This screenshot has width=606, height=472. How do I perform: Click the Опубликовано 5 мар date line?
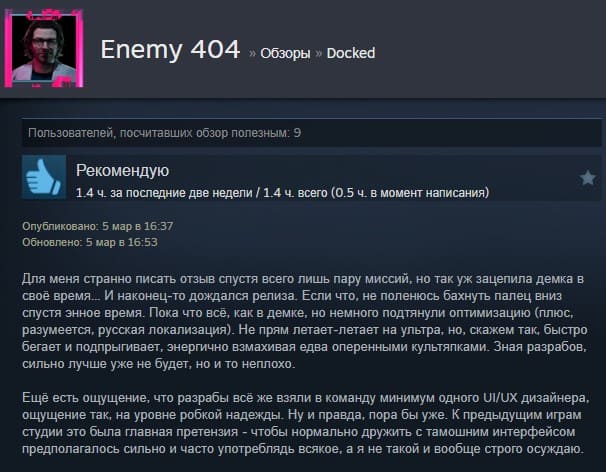pos(97,226)
